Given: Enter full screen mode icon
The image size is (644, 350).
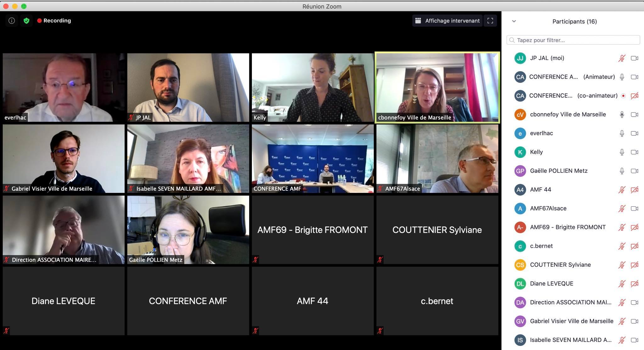Looking at the screenshot, I should (490, 21).
